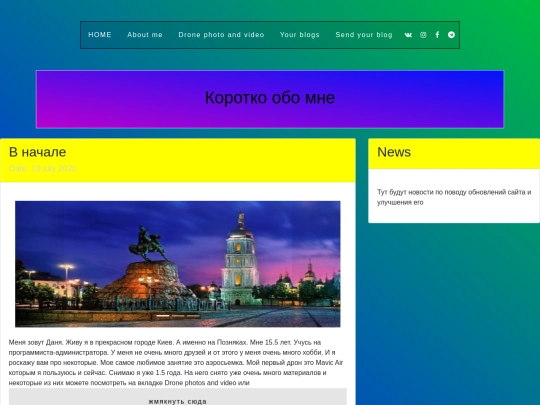Click the Kyiv night cityscape image
This screenshot has height=405, width=540.
pyautogui.click(x=178, y=264)
